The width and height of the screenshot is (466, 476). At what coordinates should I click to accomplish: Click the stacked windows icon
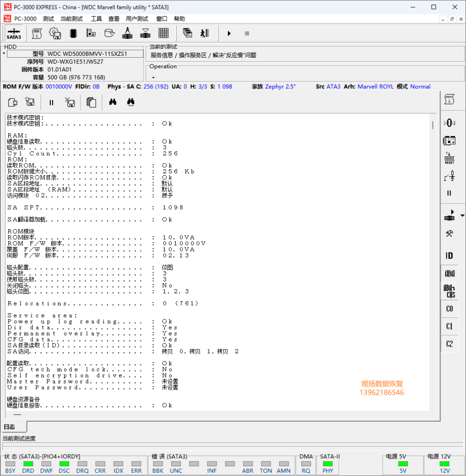(187, 33)
